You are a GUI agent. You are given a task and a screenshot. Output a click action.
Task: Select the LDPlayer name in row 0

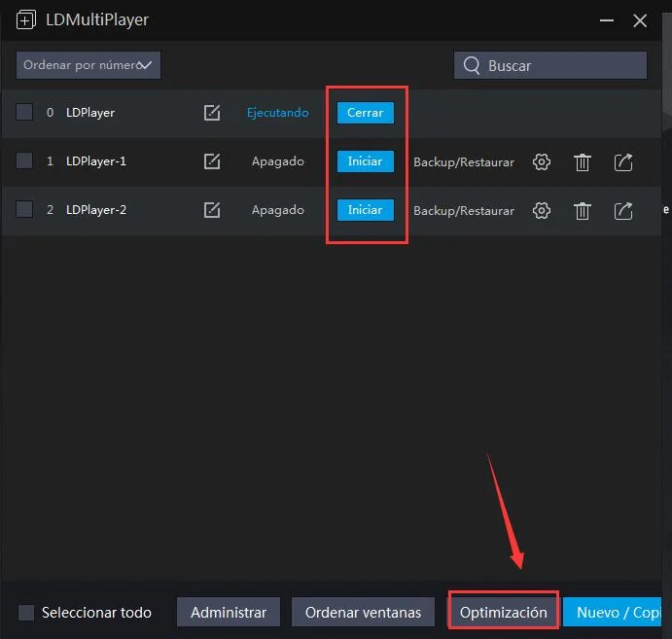[90, 113]
